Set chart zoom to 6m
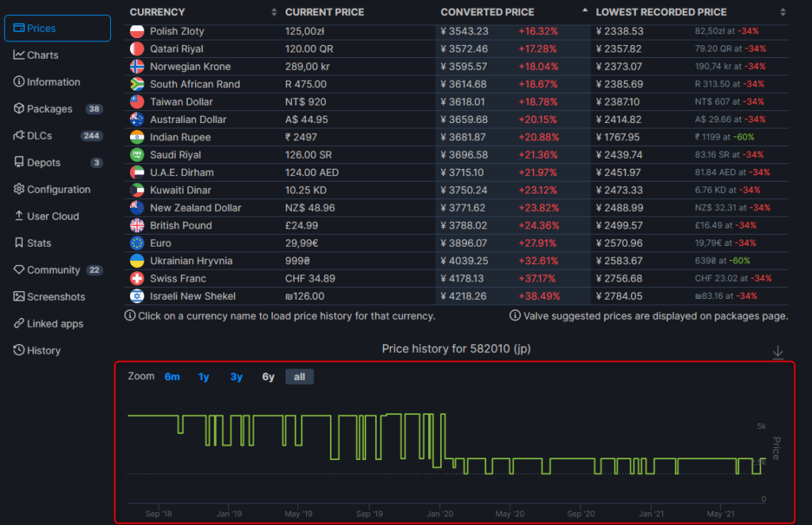Viewport: 812px width, 525px height. pyautogui.click(x=172, y=377)
